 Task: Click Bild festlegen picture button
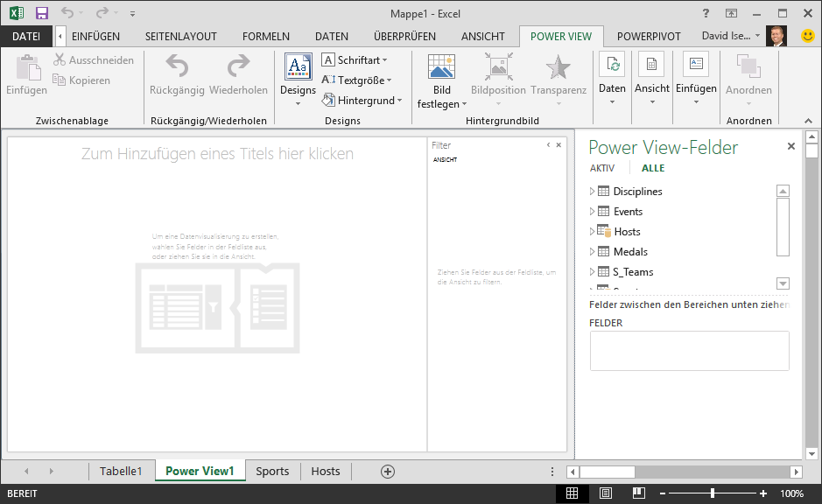(x=441, y=81)
